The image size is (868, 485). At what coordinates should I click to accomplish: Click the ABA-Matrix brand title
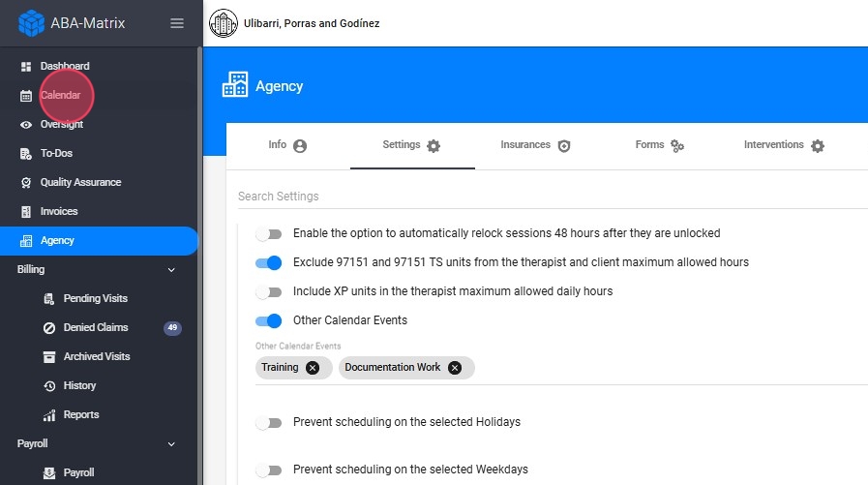click(x=88, y=23)
